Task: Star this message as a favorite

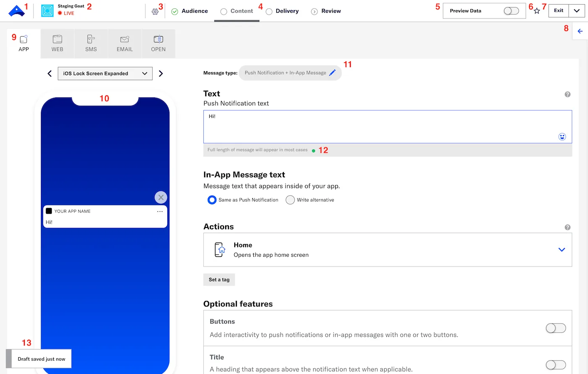Action: pos(536,11)
